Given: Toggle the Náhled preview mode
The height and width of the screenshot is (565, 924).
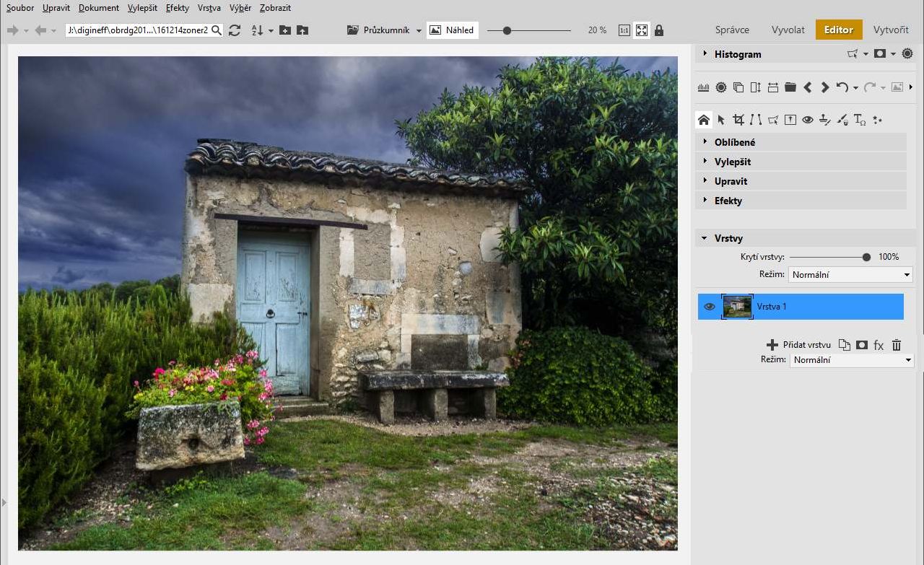Looking at the screenshot, I should [x=453, y=30].
